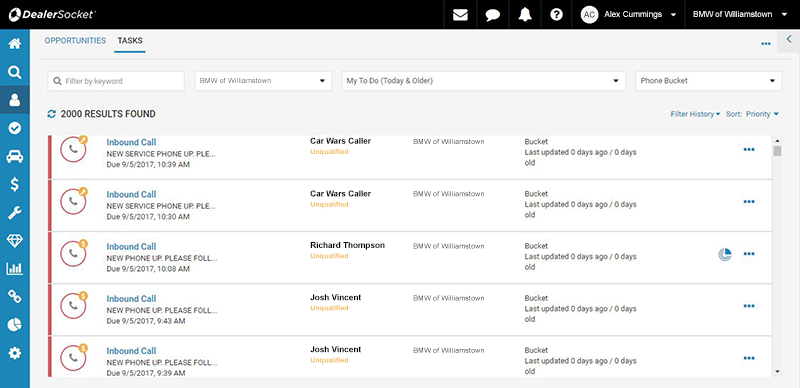Open the search magnifier in sidebar
Image resolution: width=800 pixels, height=388 pixels.
[15, 72]
